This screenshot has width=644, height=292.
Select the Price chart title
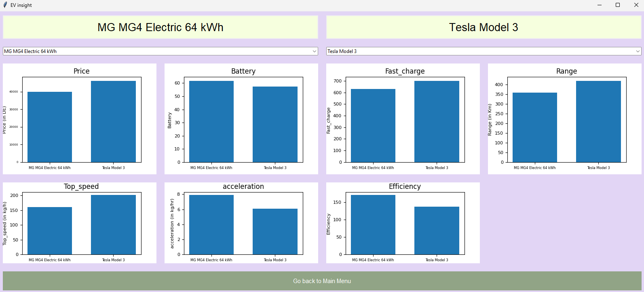(82, 71)
